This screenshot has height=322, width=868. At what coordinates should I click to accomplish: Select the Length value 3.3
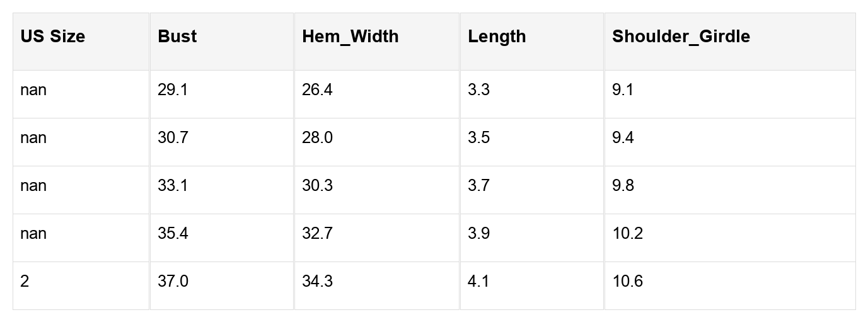(x=478, y=90)
